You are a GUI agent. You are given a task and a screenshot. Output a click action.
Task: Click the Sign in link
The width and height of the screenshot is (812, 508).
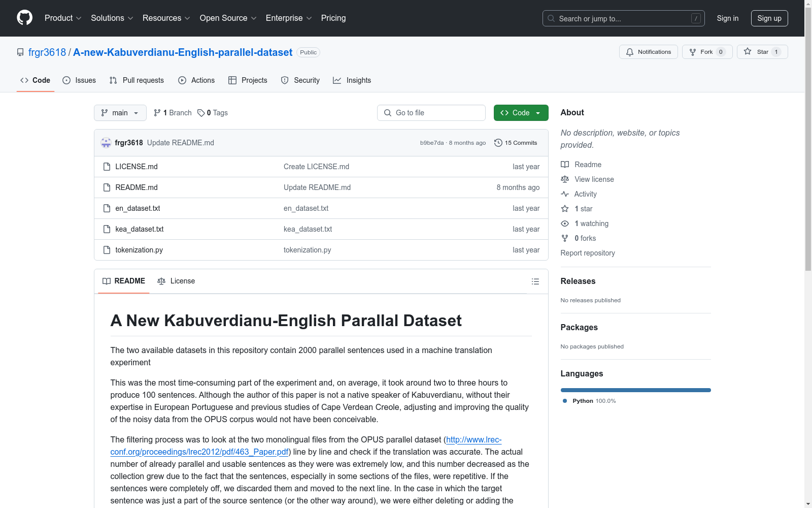pos(728,18)
